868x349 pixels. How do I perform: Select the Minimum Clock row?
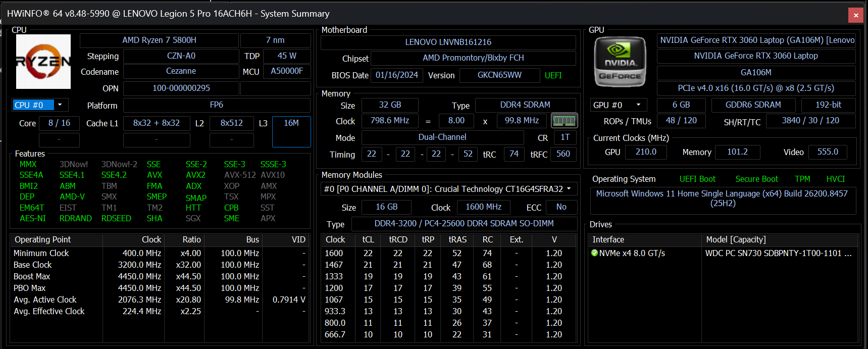(159, 253)
